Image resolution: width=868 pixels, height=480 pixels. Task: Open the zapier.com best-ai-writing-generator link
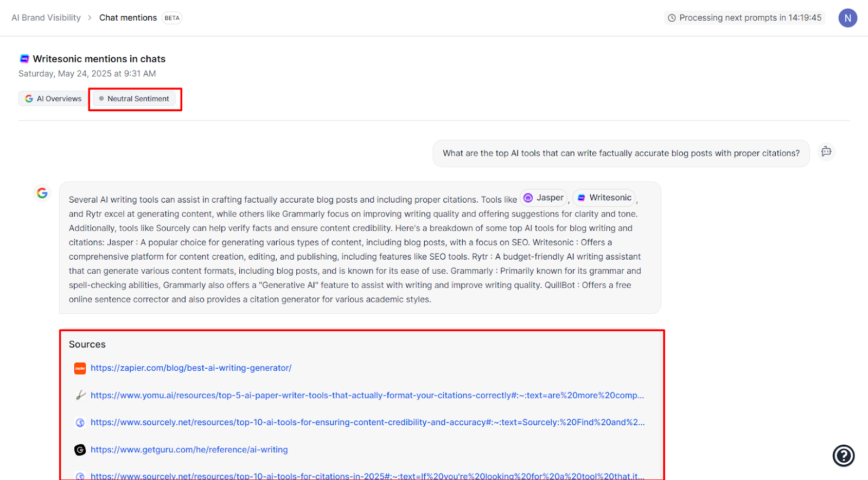point(191,368)
